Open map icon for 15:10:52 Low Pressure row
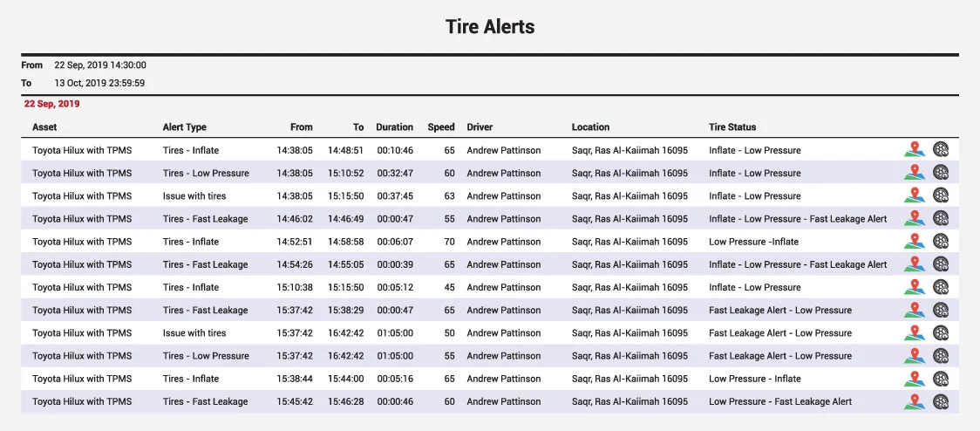This screenshot has height=431, width=980. click(914, 173)
